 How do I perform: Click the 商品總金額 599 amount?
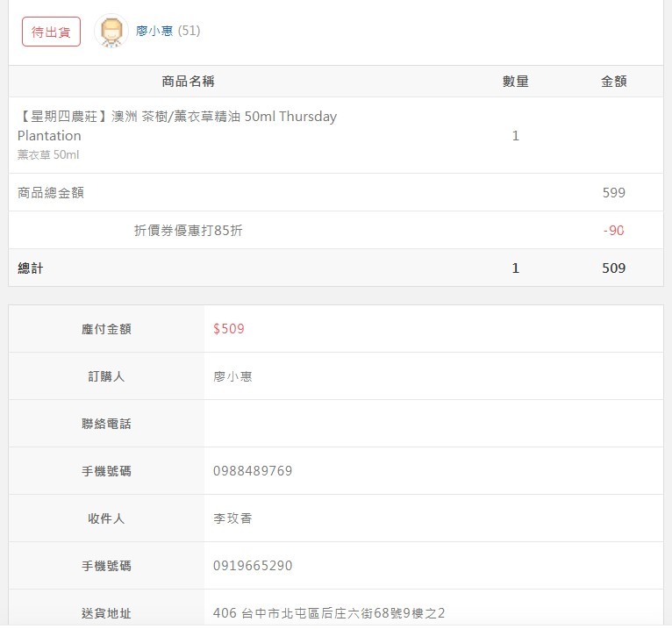614,192
